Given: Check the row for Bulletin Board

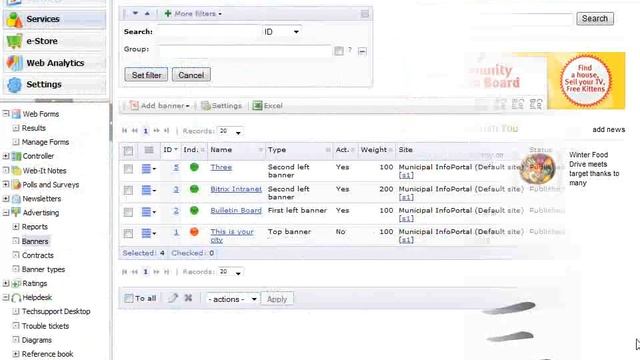Looking at the screenshot, I should click(128, 212).
